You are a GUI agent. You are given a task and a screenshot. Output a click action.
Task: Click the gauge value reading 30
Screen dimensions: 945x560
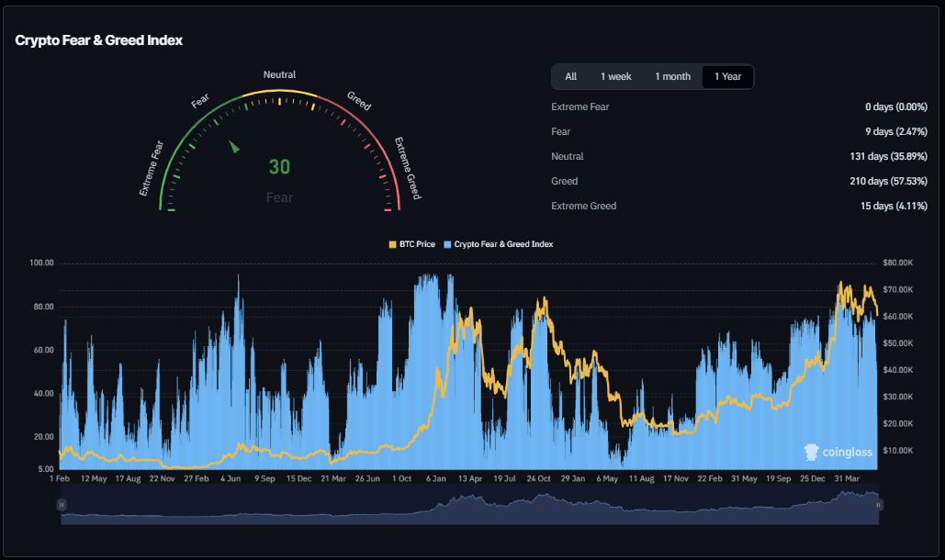(279, 167)
